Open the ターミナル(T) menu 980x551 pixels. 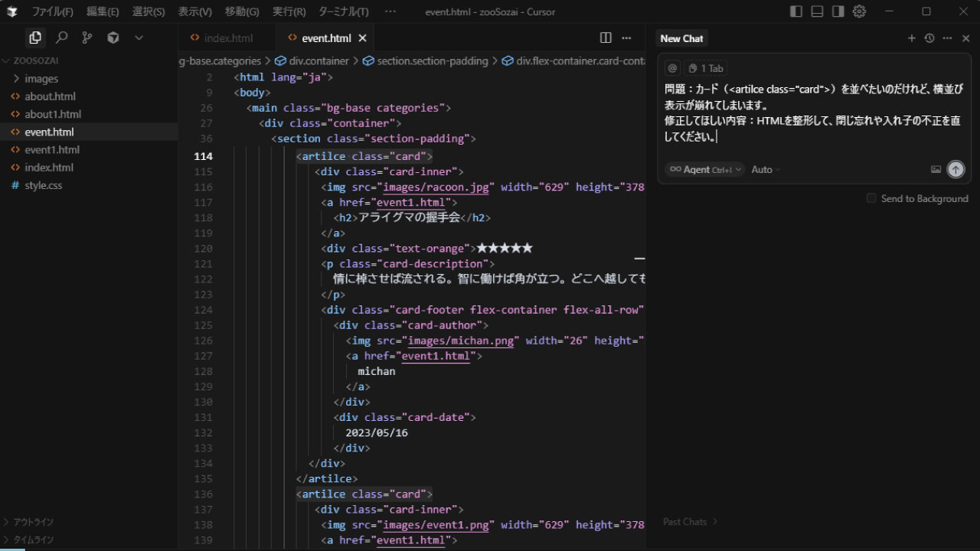tap(343, 11)
